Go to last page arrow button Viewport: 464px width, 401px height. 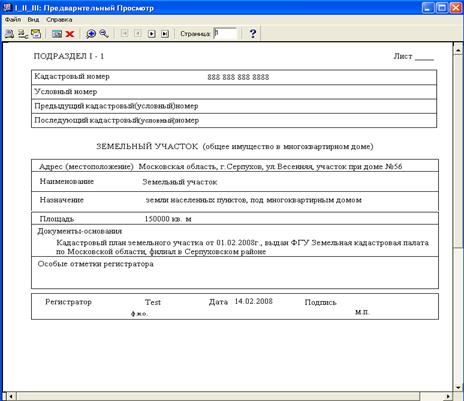click(165, 34)
